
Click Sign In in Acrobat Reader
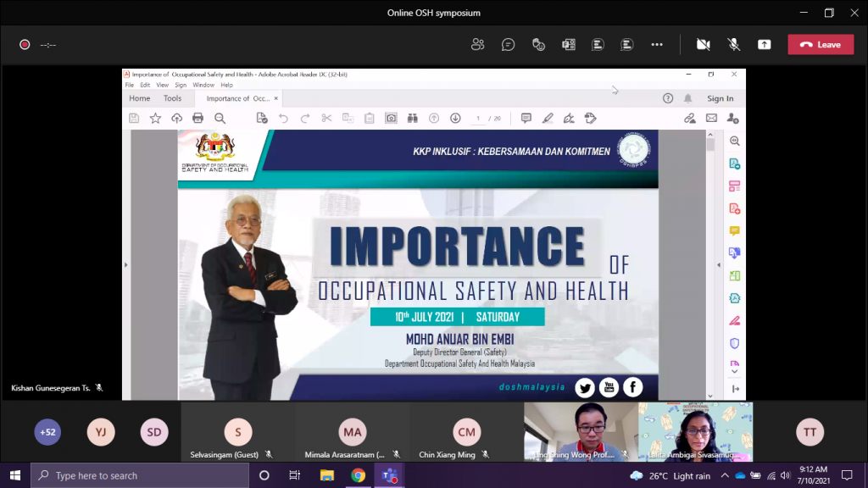tap(721, 98)
